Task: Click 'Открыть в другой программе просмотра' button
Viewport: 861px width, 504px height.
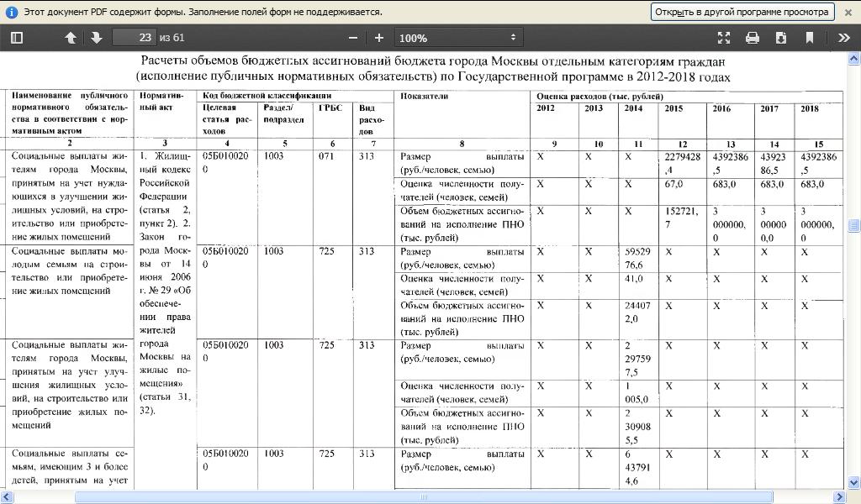Action: [741, 12]
